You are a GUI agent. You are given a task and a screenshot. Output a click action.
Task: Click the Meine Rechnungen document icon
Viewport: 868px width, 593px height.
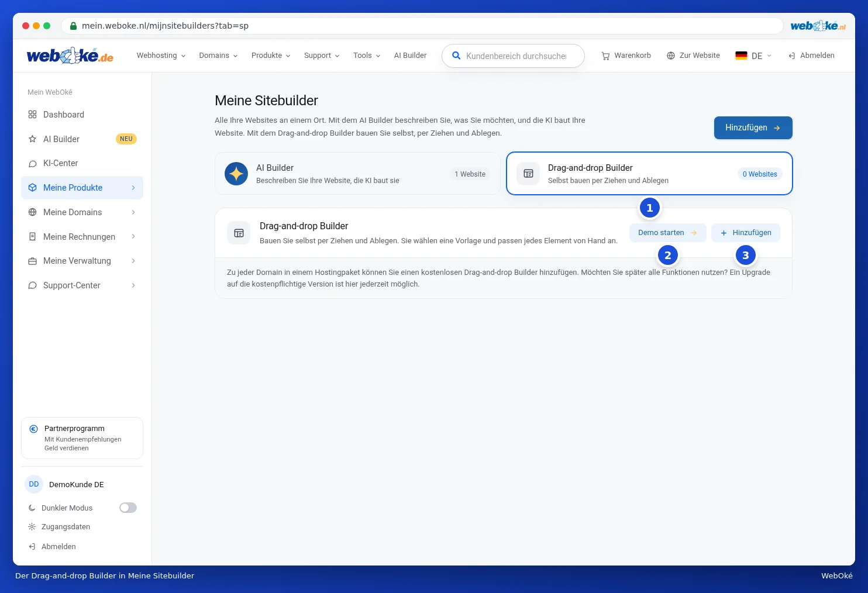[x=32, y=237]
